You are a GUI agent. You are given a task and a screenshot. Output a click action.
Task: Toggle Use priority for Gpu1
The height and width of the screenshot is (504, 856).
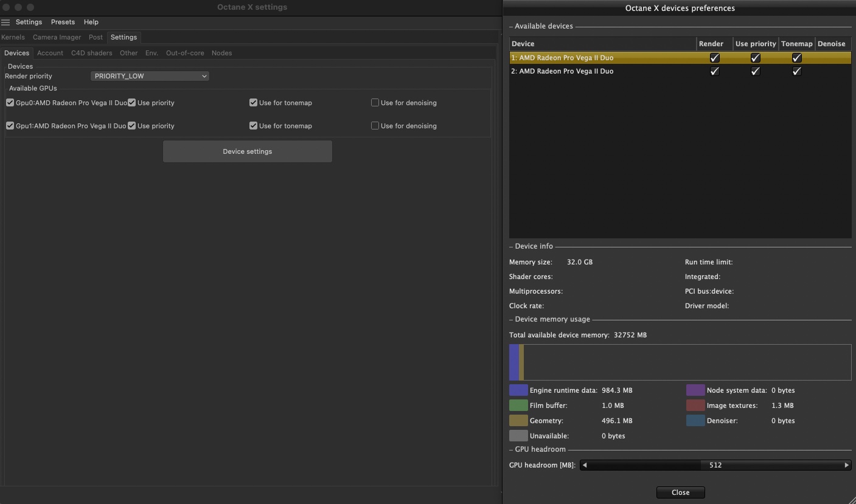click(x=131, y=126)
